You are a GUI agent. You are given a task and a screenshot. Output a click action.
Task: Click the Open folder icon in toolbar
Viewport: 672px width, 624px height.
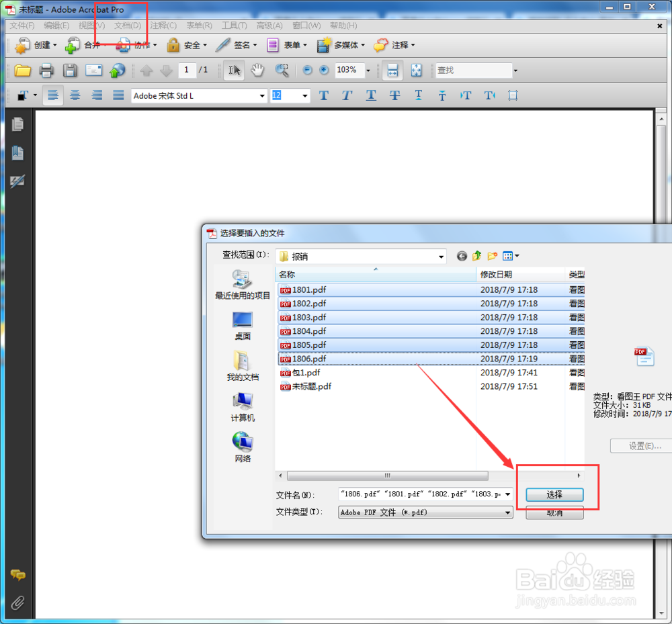[22, 71]
